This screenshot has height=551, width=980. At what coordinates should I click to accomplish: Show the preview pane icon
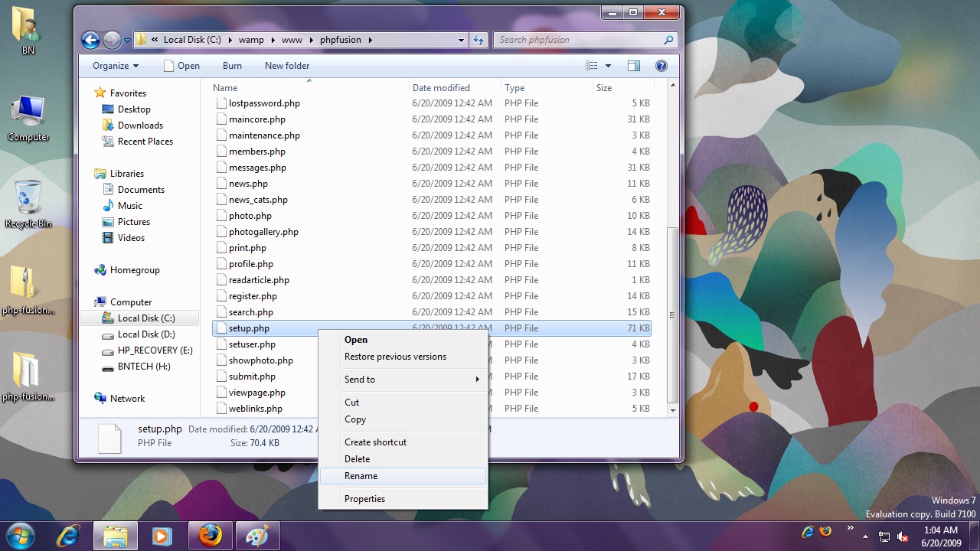pyautogui.click(x=634, y=66)
